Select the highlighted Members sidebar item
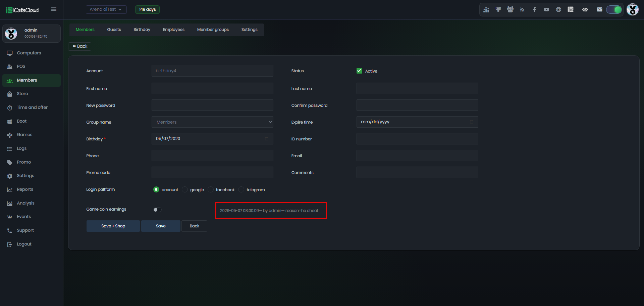 32,80
